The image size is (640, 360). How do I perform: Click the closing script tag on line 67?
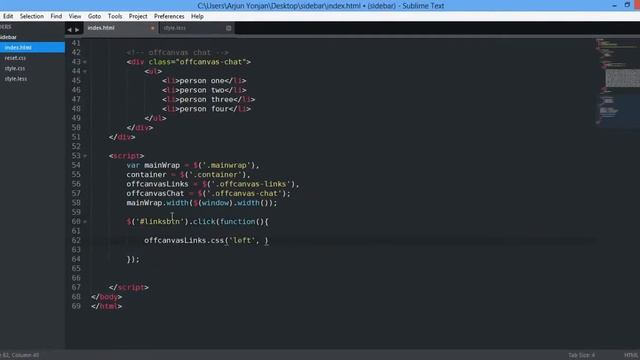(129, 287)
